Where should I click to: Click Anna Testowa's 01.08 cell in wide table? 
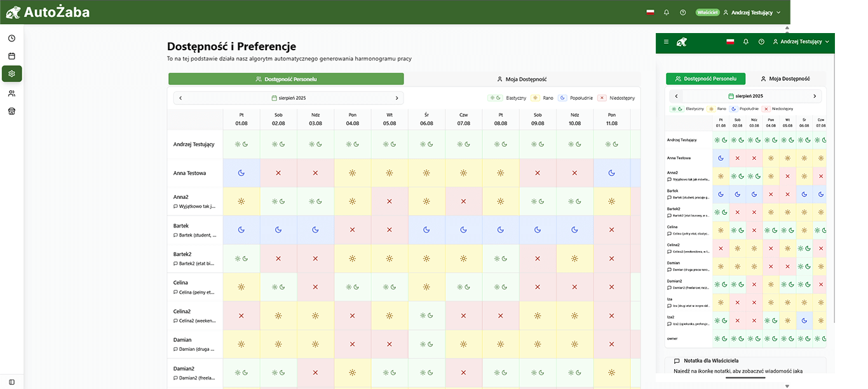tap(241, 173)
